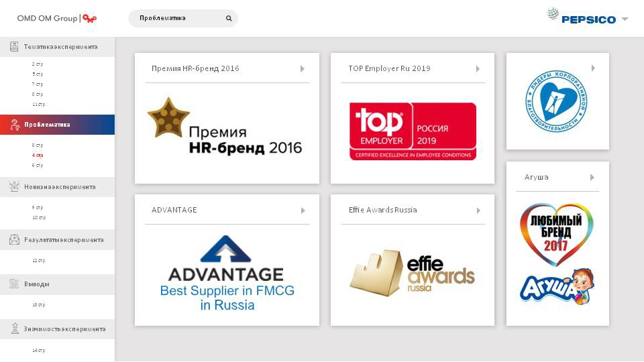Image resolution: width=644 pixels, height=362 pixels.
Task: Expand the charity leaders card arrow
Action: coord(593,68)
